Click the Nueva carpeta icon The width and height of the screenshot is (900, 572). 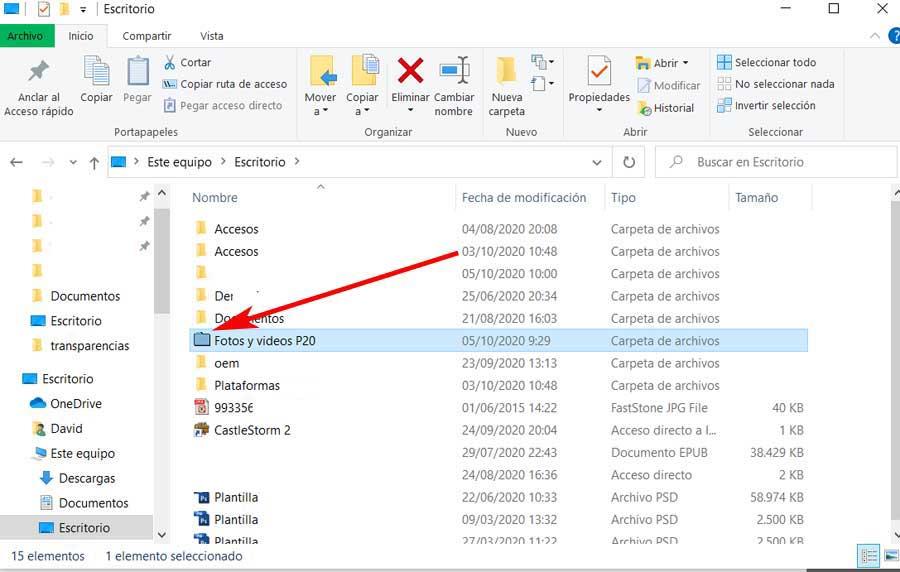pyautogui.click(x=506, y=71)
